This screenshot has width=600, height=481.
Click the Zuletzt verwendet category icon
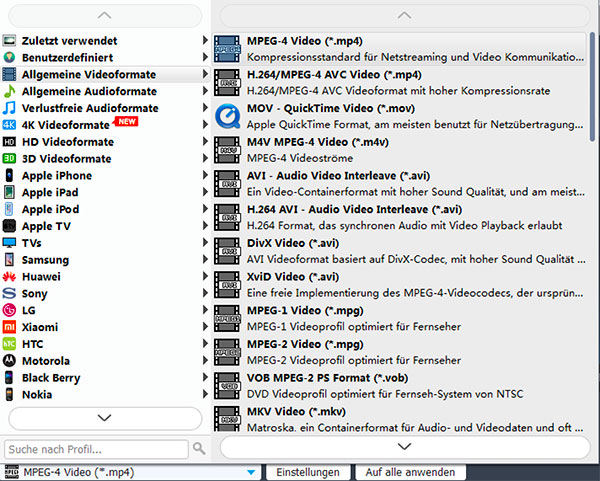(9, 40)
